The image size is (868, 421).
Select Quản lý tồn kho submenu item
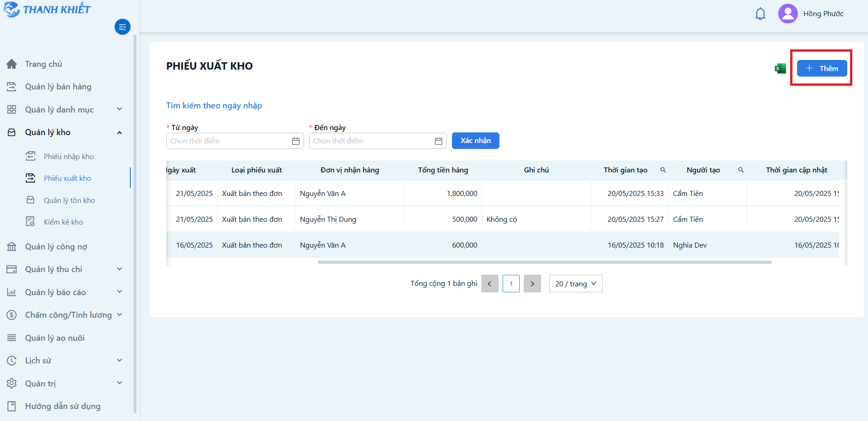point(70,200)
